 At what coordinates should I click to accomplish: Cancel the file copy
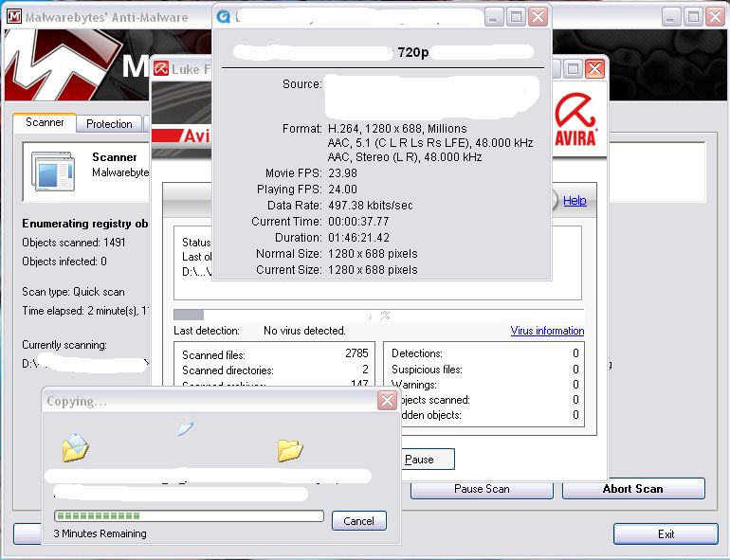(x=359, y=520)
